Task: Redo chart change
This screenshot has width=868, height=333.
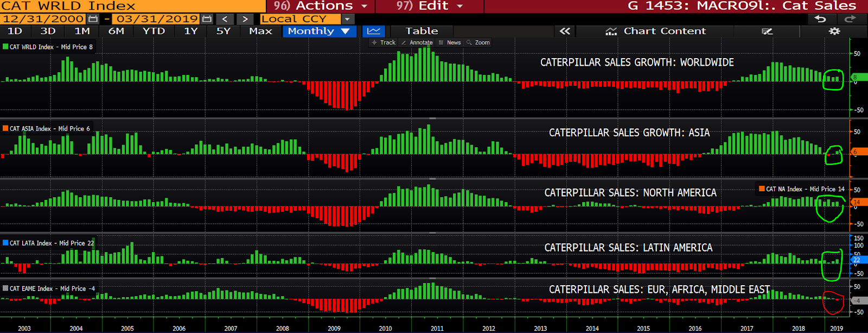Action: click(850, 19)
